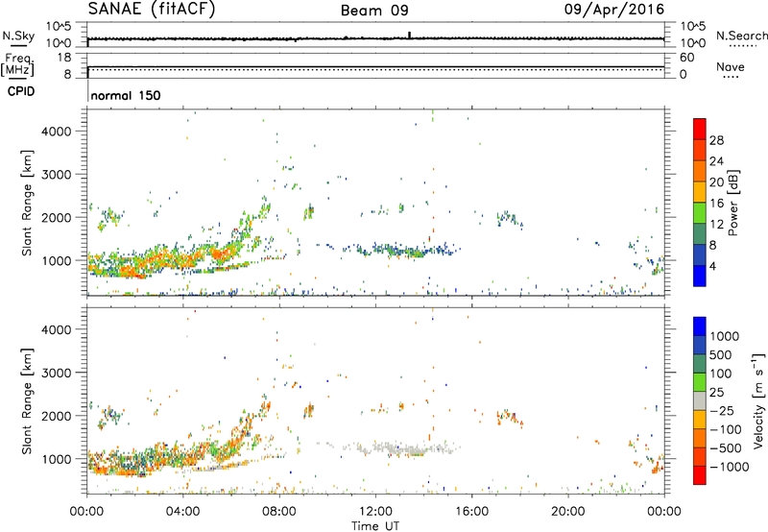Click the 60 tick on the Nave axis
Viewport: 768px width, 532px height.
click(687, 58)
